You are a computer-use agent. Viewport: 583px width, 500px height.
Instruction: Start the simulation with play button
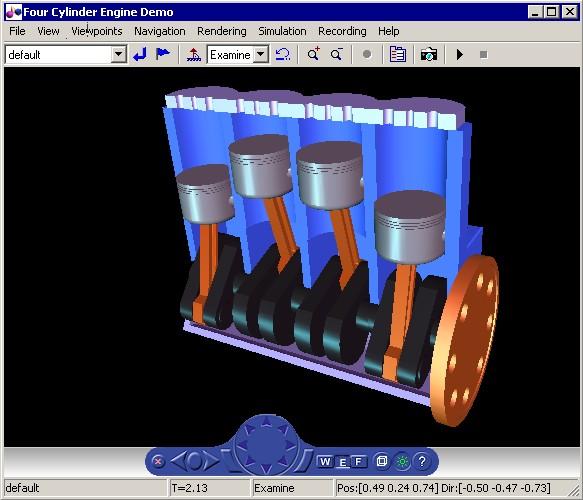[460, 55]
